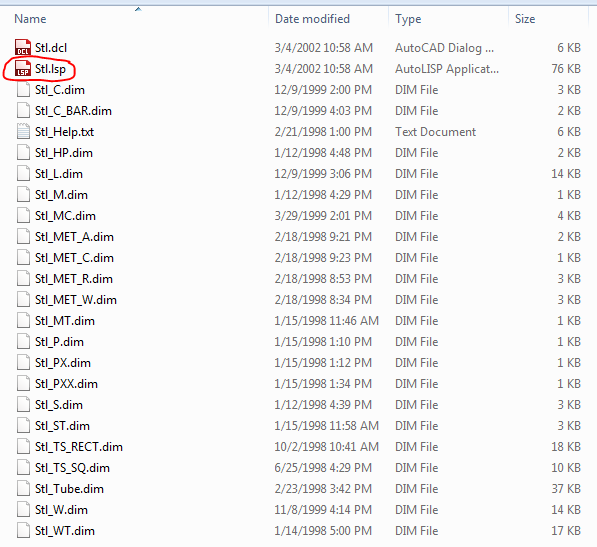Sort files by the Size column
This screenshot has height=547, width=597.
[525, 19]
